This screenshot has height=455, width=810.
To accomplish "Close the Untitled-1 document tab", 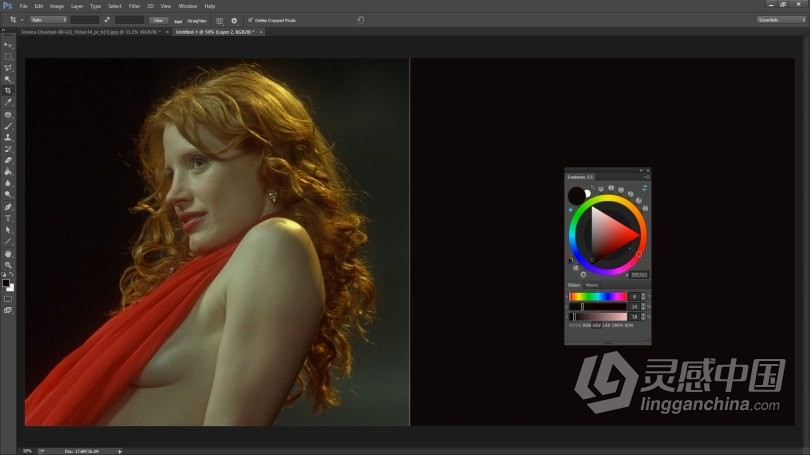I will [261, 32].
